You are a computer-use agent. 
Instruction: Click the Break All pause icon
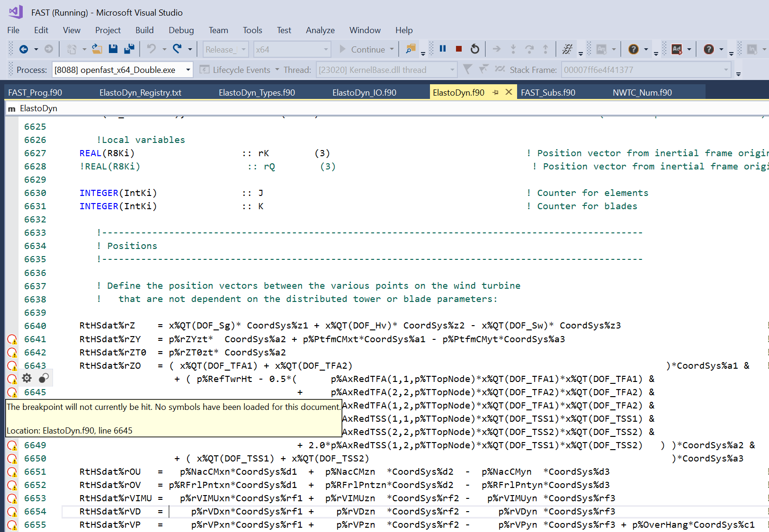(442, 48)
